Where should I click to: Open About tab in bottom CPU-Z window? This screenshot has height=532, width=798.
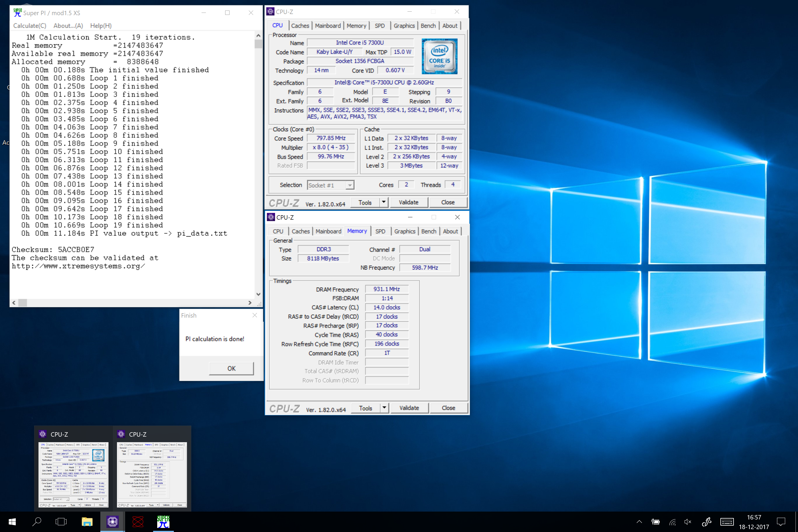pos(451,231)
